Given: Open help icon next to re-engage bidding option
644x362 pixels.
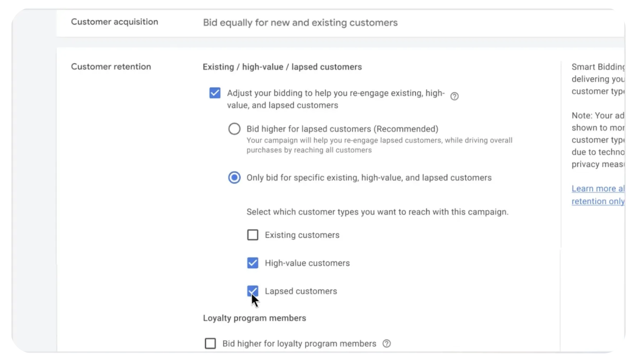Looking at the screenshot, I should pyautogui.click(x=454, y=96).
